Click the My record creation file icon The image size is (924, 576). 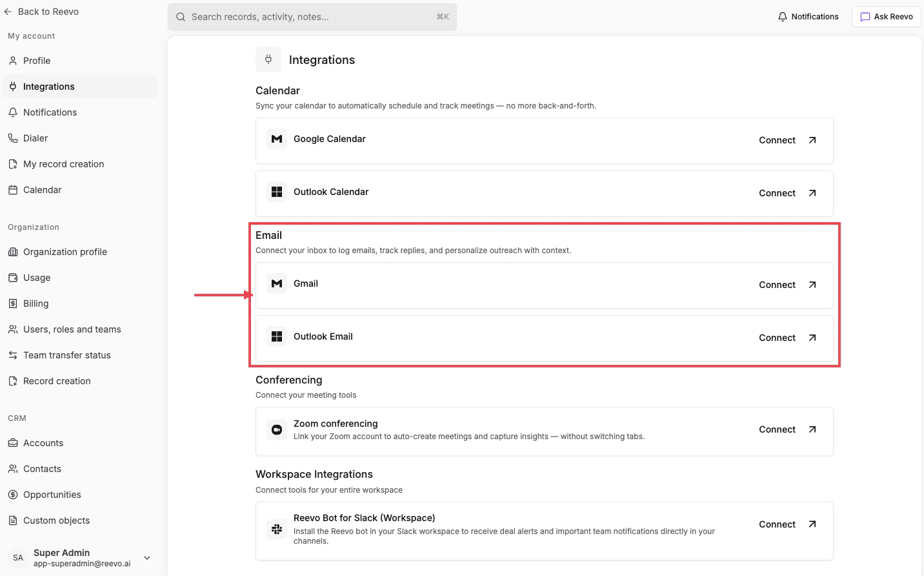pos(13,164)
